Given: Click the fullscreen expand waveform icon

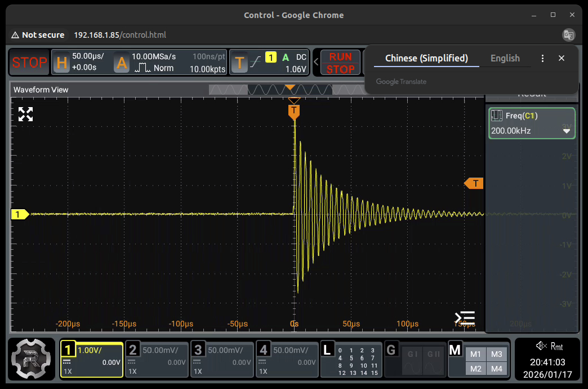Looking at the screenshot, I should [25, 114].
